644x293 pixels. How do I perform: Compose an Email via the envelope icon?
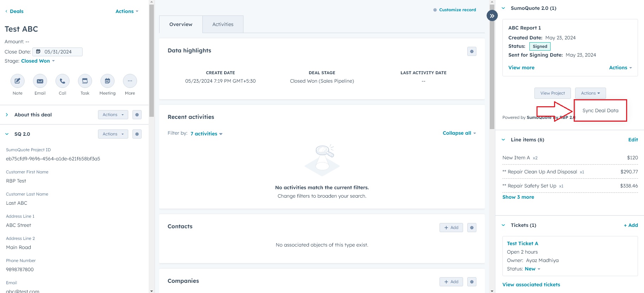point(40,81)
